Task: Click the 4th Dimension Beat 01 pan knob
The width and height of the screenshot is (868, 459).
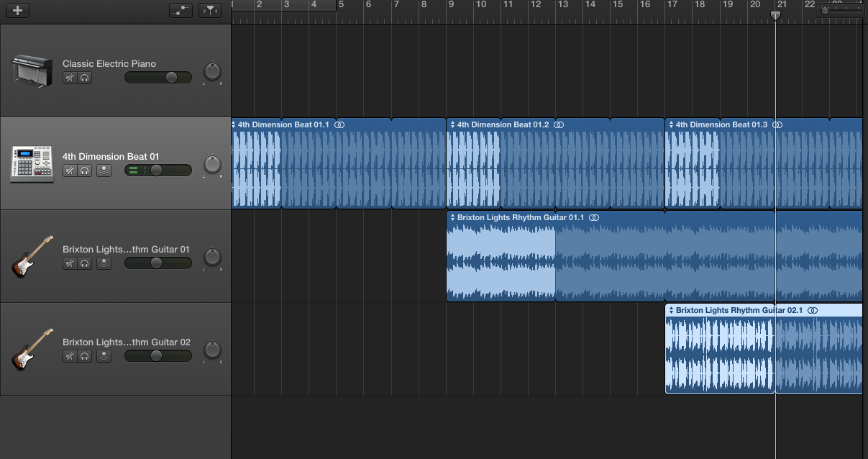Action: coord(212,165)
